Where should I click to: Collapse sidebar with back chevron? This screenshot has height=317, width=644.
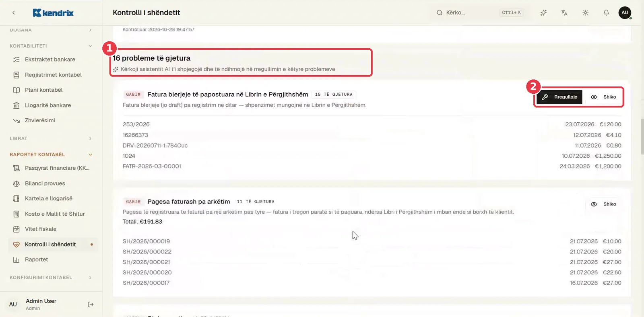pos(14,13)
